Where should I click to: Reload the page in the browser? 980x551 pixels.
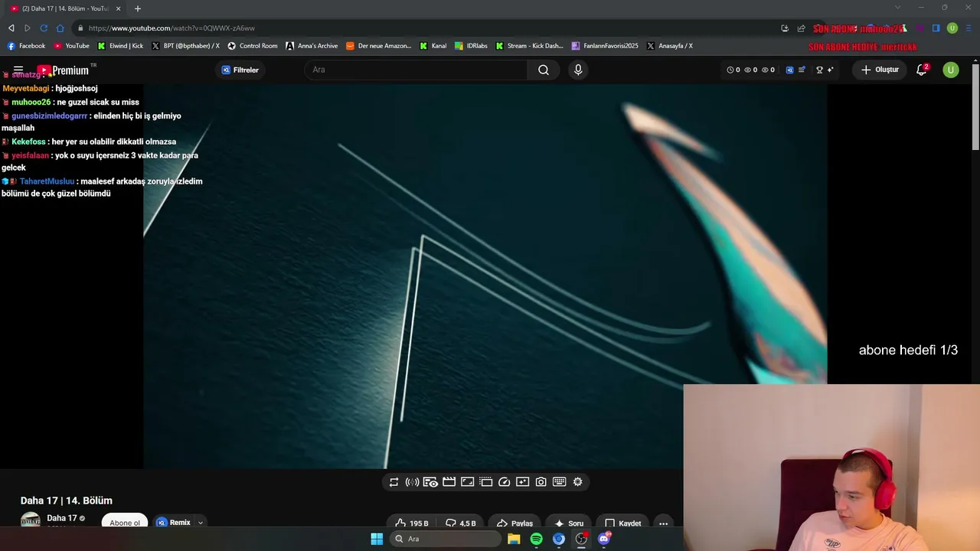tap(44, 28)
